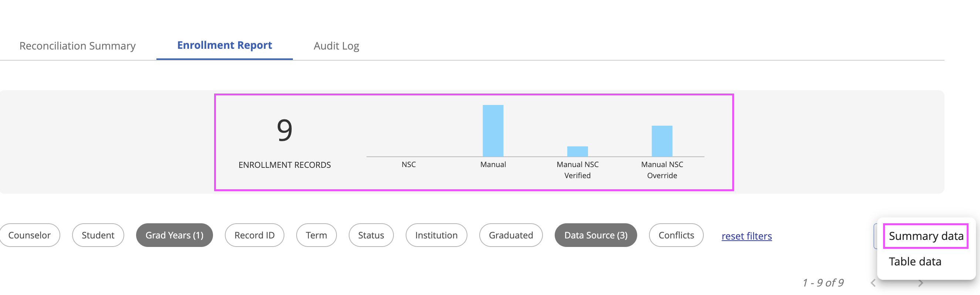Open the Term filter pill

(x=317, y=235)
